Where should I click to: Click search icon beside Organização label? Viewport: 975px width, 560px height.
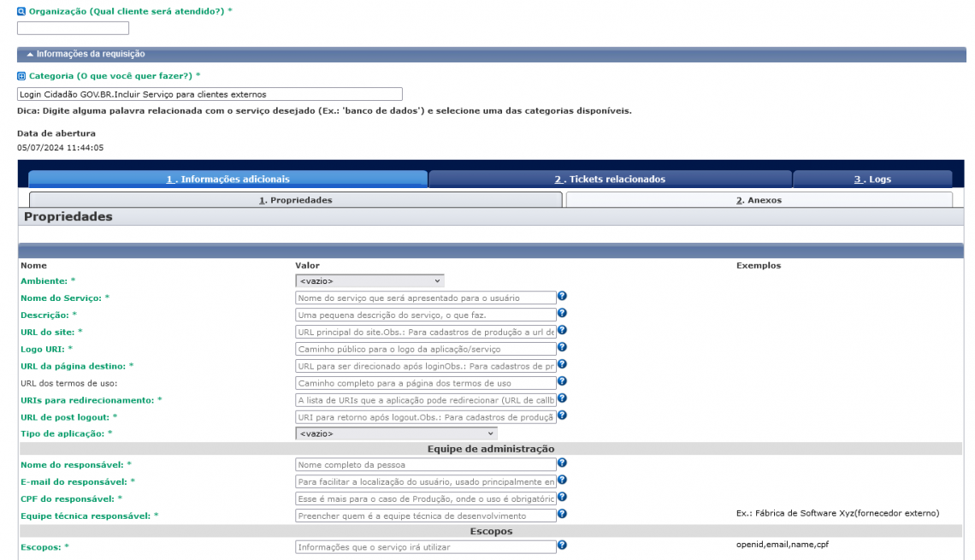(x=21, y=11)
